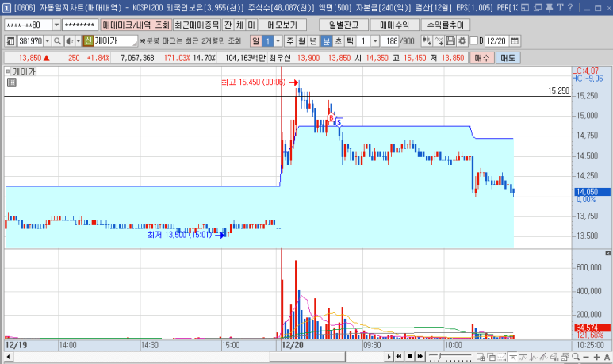This screenshot has width=613, height=364.
Task: Click the S sell marker on chart
Action: (339, 122)
